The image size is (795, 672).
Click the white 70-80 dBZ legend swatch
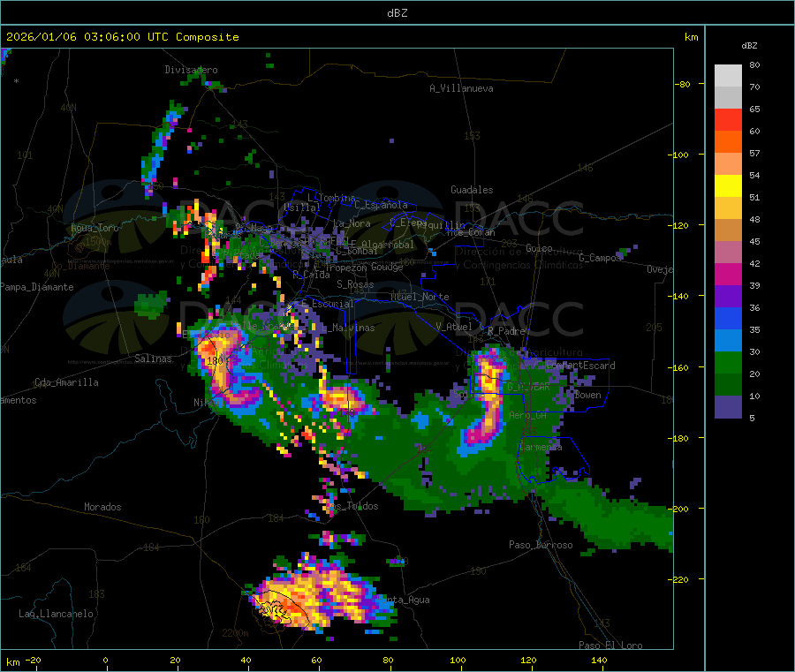(728, 76)
